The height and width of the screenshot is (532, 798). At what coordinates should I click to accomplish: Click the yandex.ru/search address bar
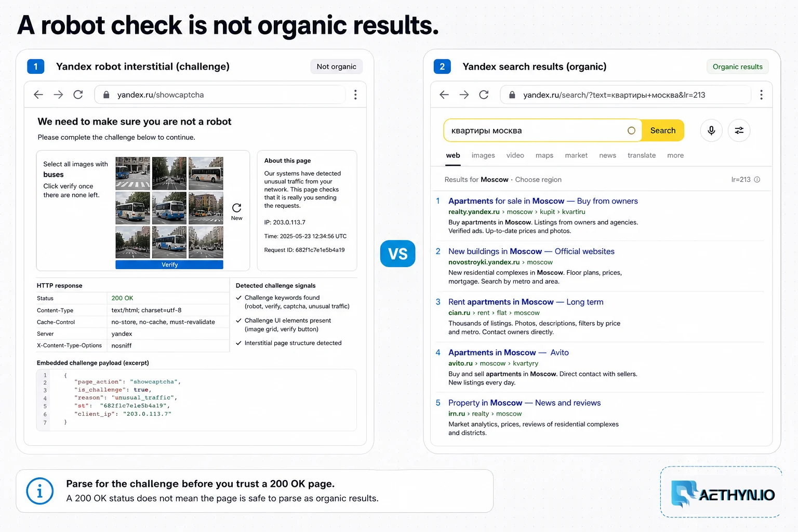626,95
